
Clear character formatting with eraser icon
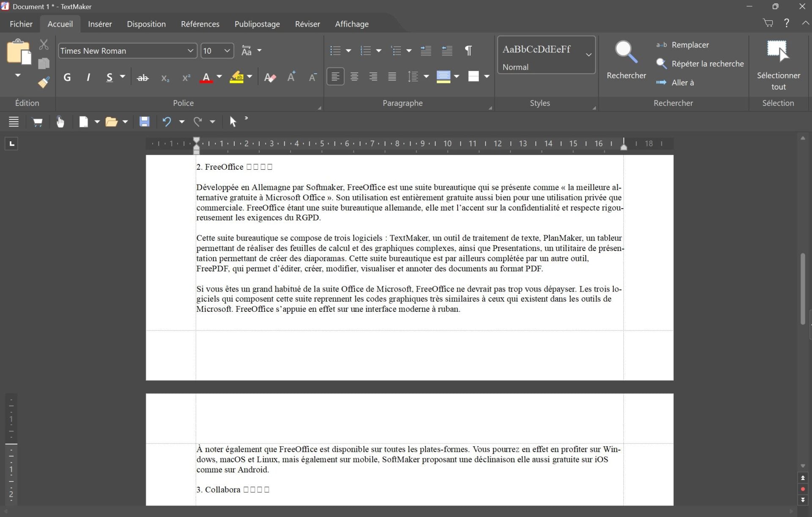click(x=270, y=77)
